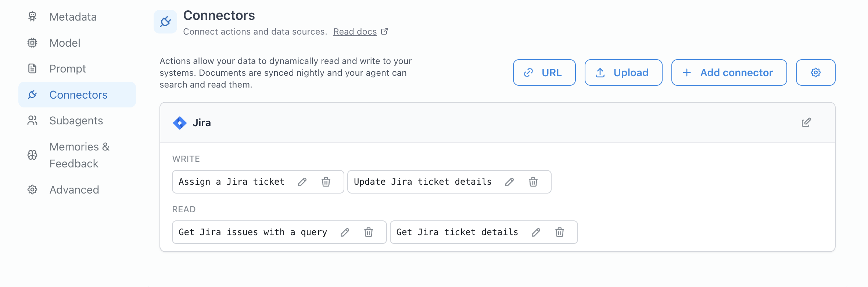Click the pencil icon for Assign a Jira ticket

302,182
